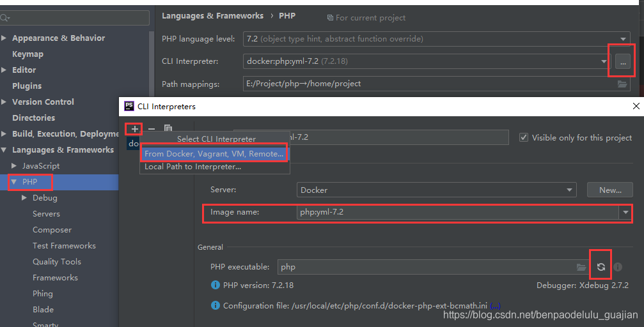Open the Server dropdown showing Docker
The width and height of the screenshot is (644, 327).
(x=569, y=190)
